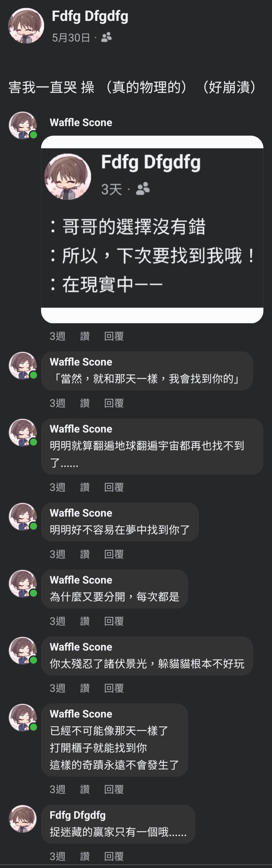Screen dimensions: 272x868
Task: Open Fdfg Dfgdfg avatar on last comment
Action: tap(23, 819)
